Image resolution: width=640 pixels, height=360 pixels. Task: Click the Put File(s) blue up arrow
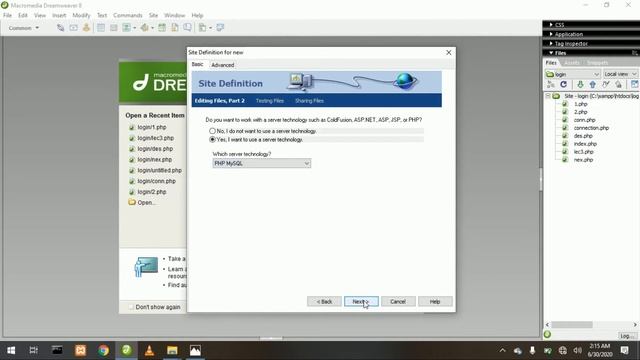[x=593, y=84]
